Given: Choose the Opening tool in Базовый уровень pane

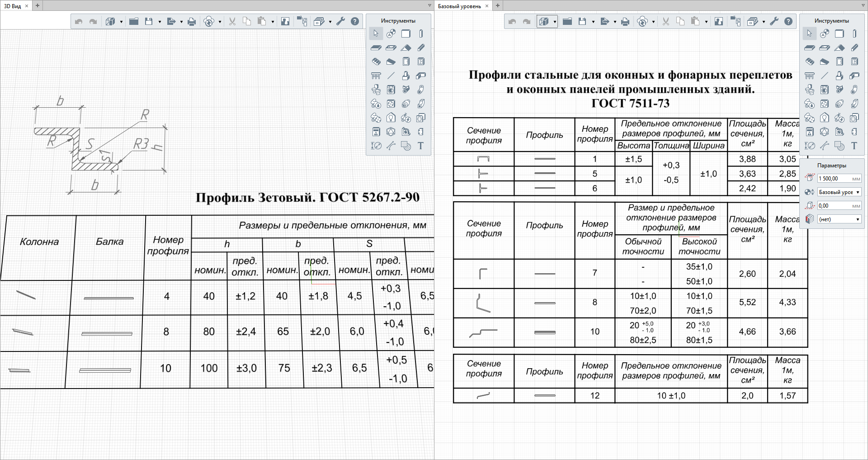Looking at the screenshot, I should tap(825, 47).
